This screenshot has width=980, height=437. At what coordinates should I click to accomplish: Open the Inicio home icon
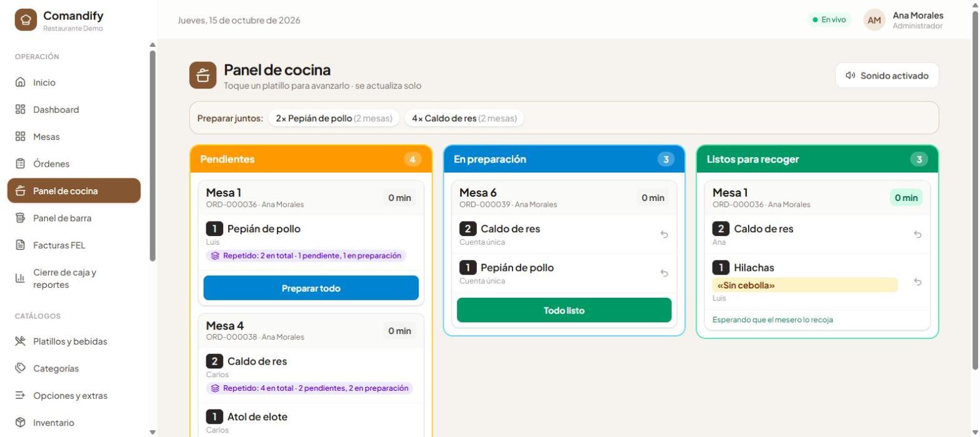pos(20,82)
